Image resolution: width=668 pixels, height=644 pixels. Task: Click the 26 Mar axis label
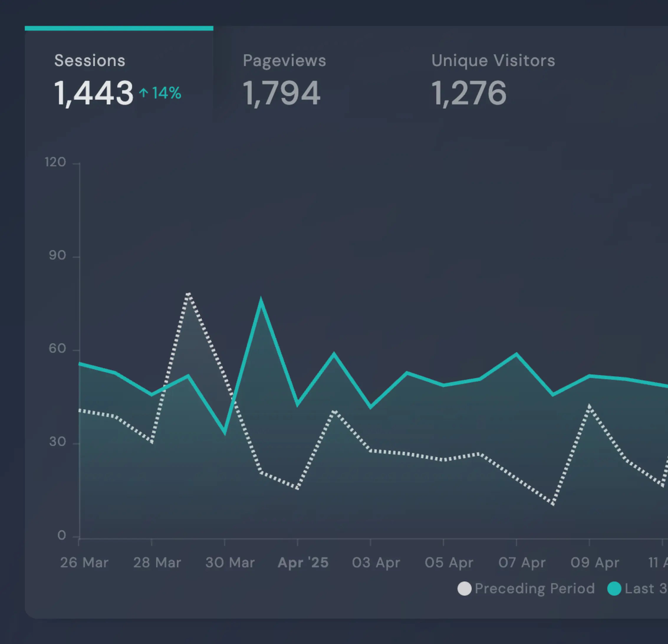pyautogui.click(x=84, y=563)
